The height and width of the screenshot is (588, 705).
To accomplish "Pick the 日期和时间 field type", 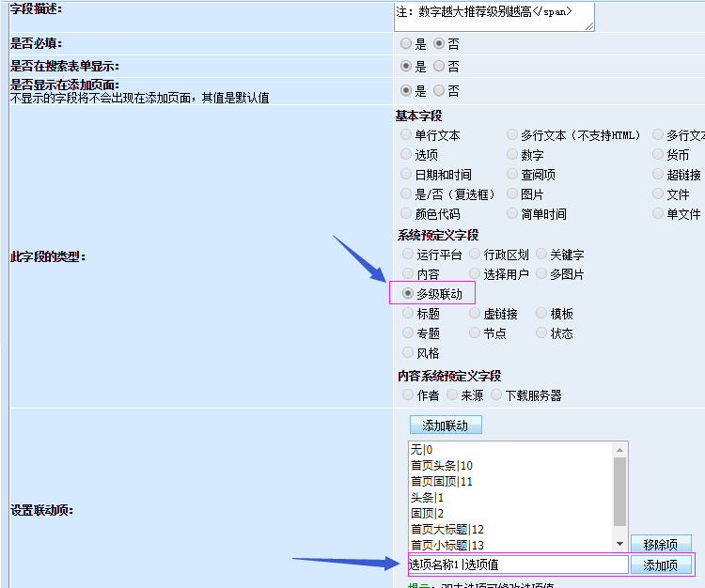I will click(406, 175).
